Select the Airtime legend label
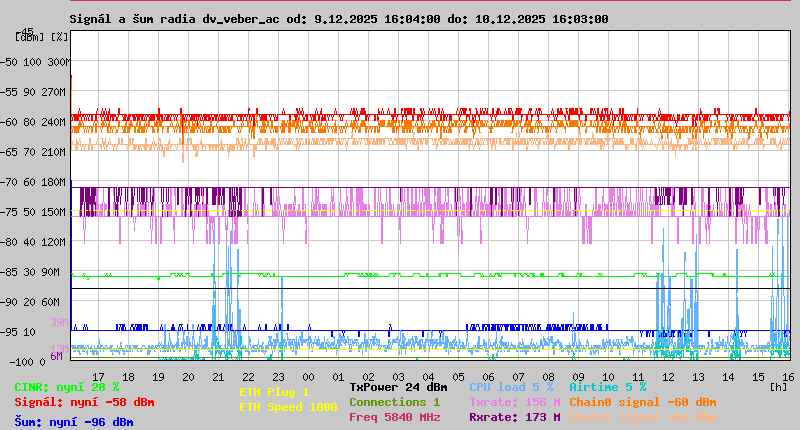The height and width of the screenshot is (430, 800). (607, 387)
